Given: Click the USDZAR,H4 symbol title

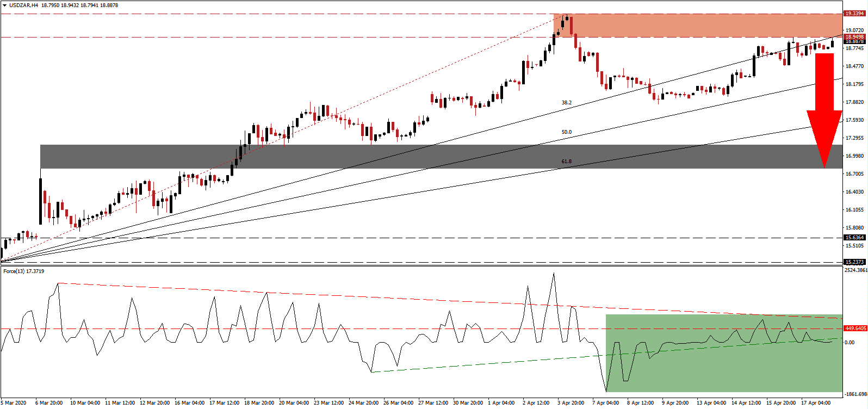Looking at the screenshot, I should (24, 5).
